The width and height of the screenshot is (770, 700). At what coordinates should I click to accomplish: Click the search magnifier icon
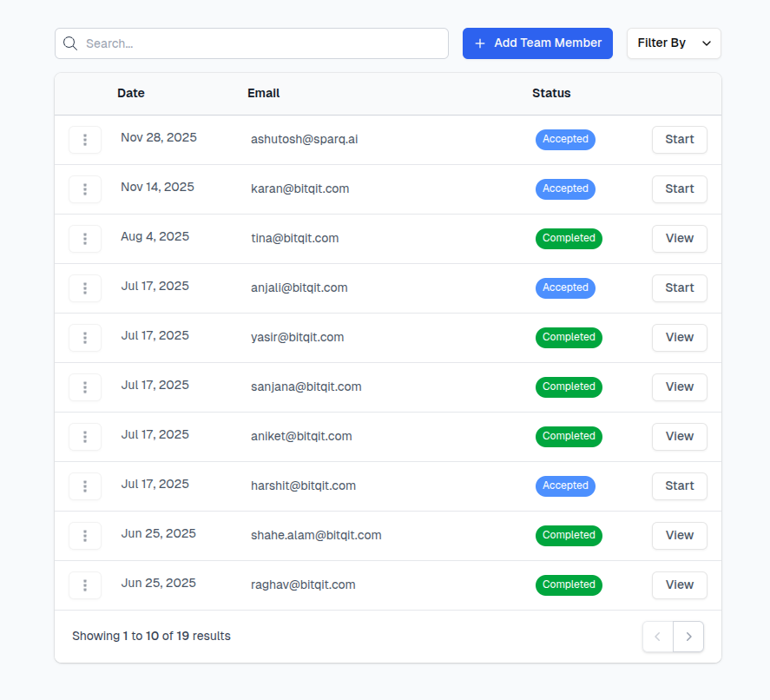(x=70, y=43)
